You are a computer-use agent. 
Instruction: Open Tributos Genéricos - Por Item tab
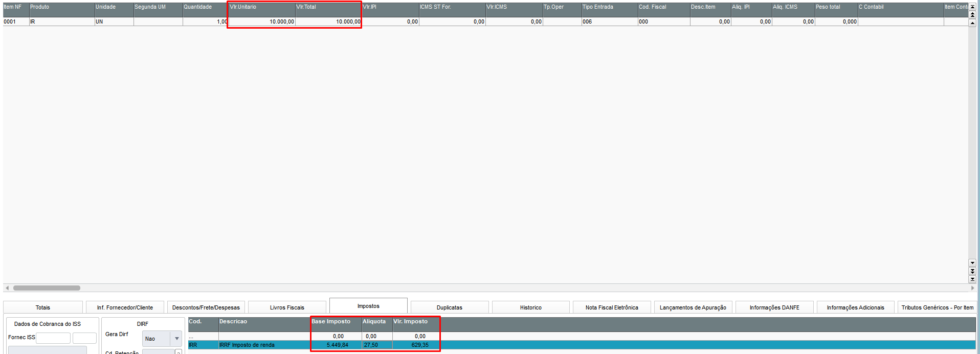tap(937, 307)
